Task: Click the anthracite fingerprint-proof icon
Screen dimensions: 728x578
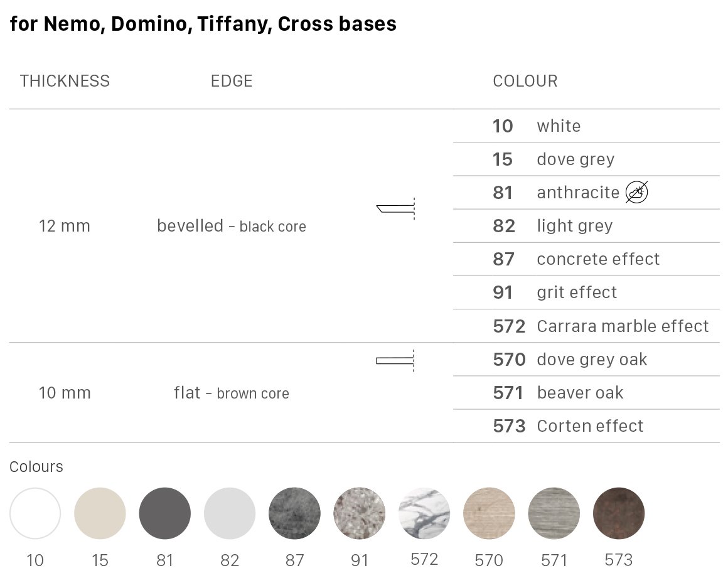Action: tap(636, 192)
